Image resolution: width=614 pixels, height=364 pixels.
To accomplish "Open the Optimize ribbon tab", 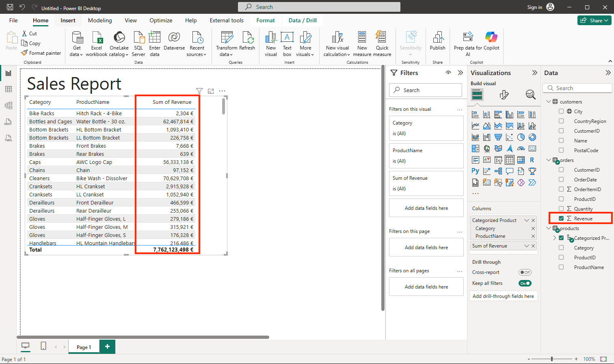I will click(161, 20).
